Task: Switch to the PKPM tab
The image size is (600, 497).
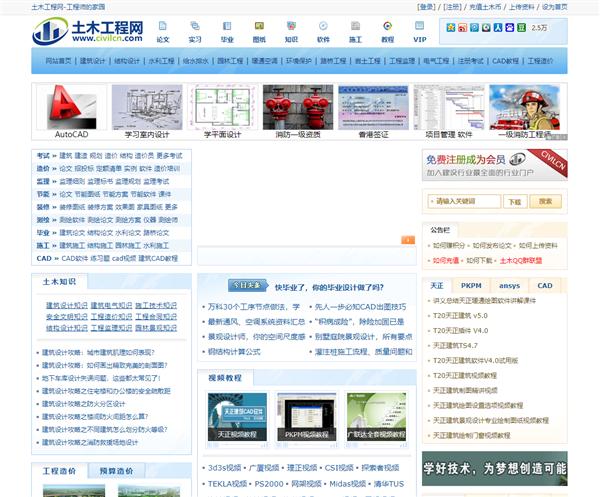Action: [471, 286]
